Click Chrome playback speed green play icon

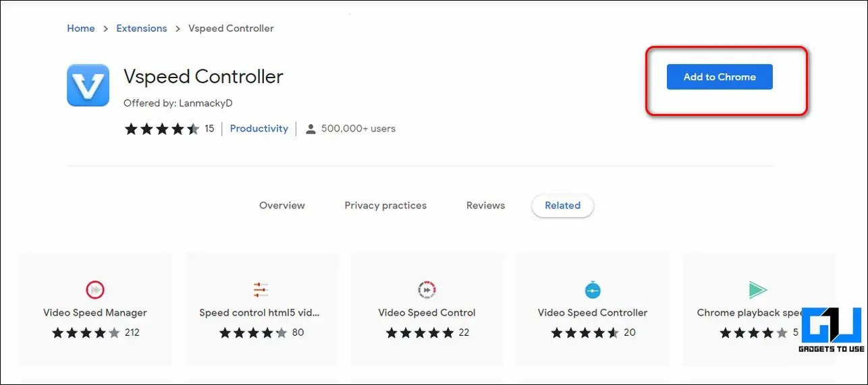point(758,290)
